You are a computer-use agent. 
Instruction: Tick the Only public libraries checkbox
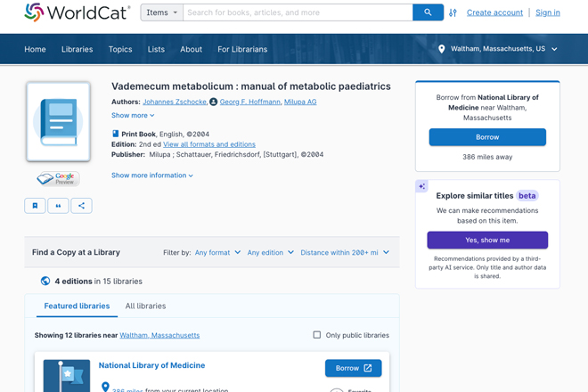(x=317, y=335)
